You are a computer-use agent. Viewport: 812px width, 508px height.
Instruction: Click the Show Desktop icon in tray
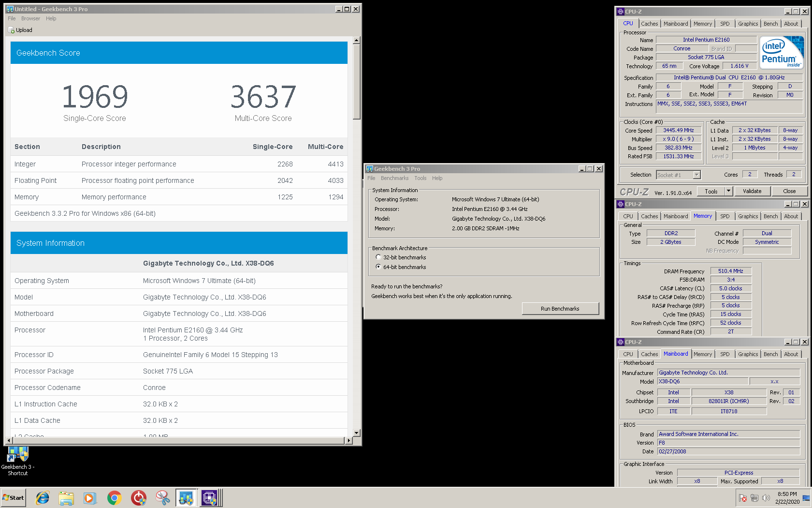[x=806, y=498]
